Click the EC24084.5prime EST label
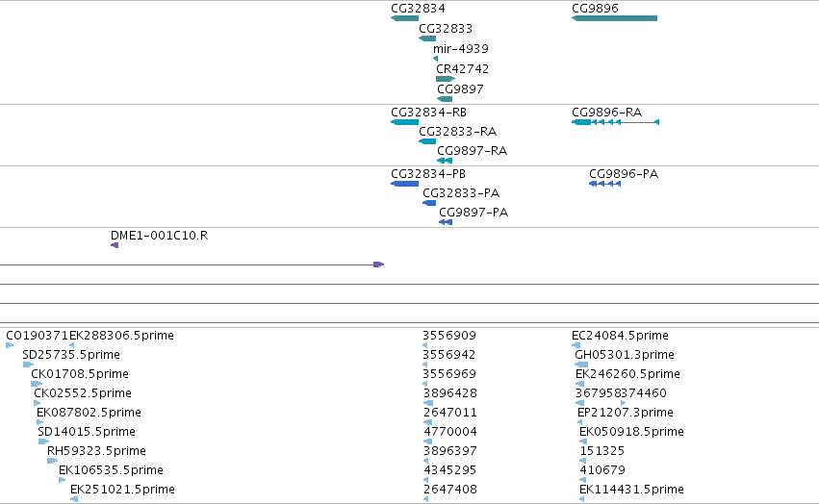This screenshot has height=504, width=819. [x=620, y=336]
